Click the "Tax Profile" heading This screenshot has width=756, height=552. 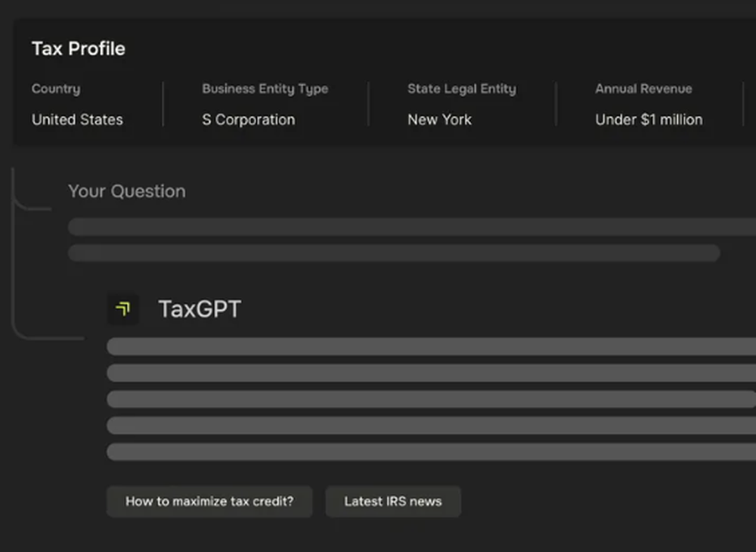tap(79, 48)
